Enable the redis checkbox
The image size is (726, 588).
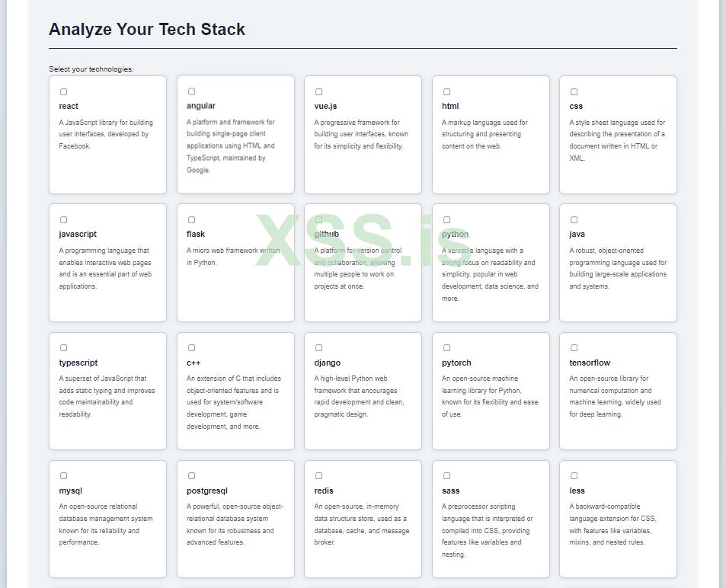[319, 475]
